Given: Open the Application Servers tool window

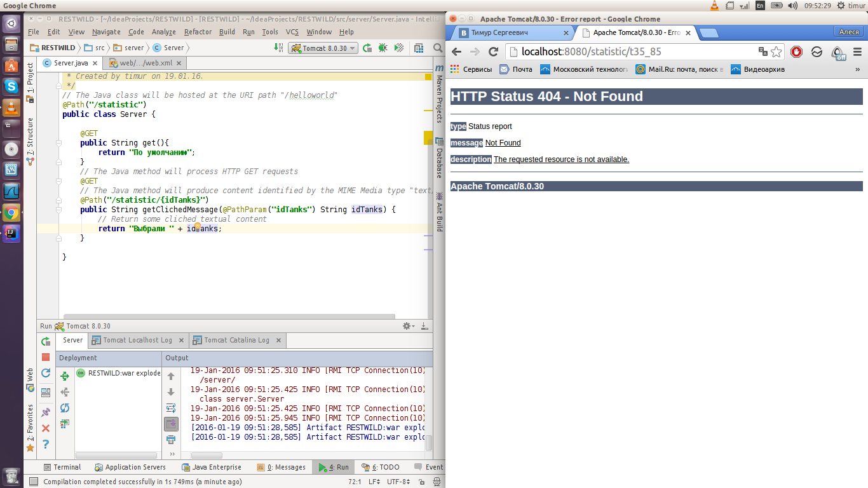Looking at the screenshot, I should tap(131, 467).
